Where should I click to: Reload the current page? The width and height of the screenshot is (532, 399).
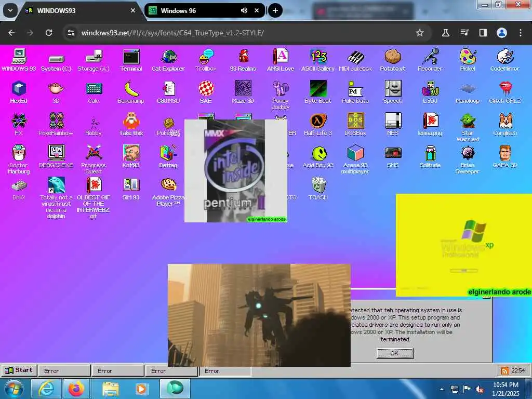[x=49, y=33]
